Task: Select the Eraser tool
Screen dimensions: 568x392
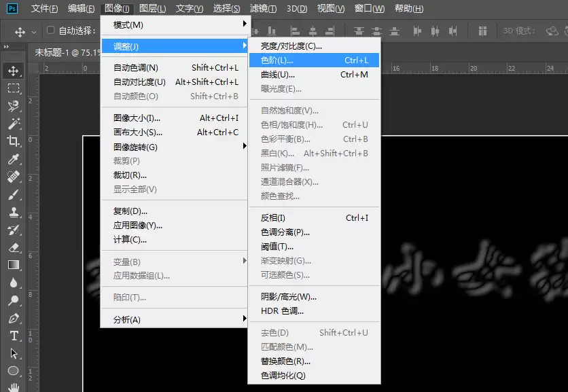Action: tap(14, 247)
